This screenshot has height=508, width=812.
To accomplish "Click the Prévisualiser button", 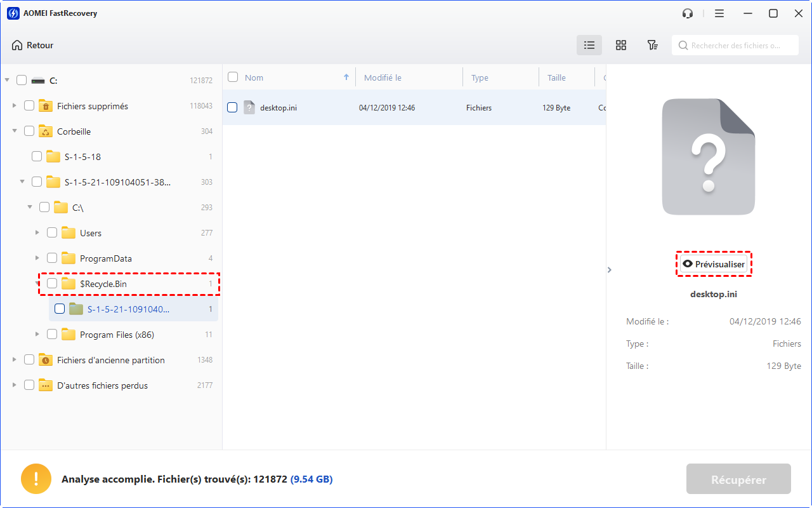I will (x=714, y=264).
